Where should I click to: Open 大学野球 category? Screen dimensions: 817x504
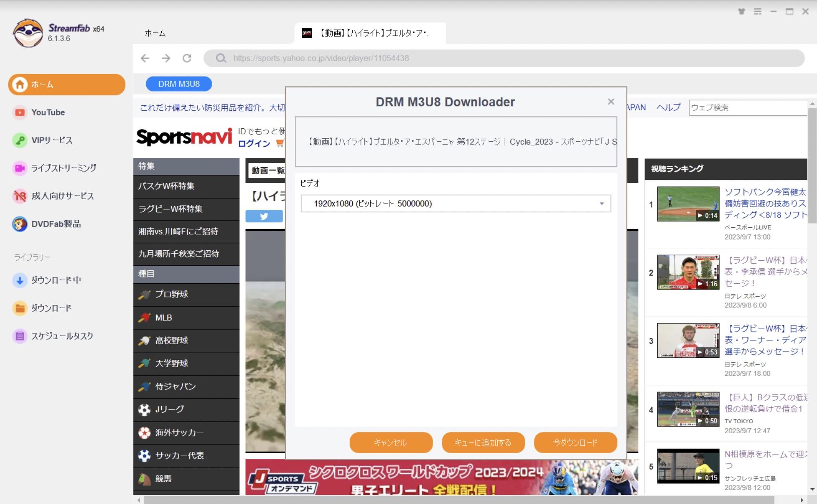coord(186,364)
